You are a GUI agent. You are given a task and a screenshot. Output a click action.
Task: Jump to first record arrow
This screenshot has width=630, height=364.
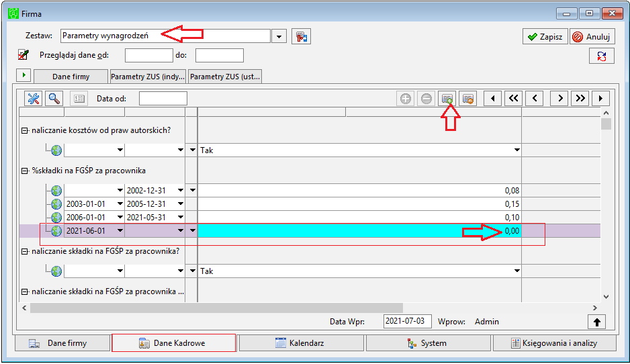point(492,99)
